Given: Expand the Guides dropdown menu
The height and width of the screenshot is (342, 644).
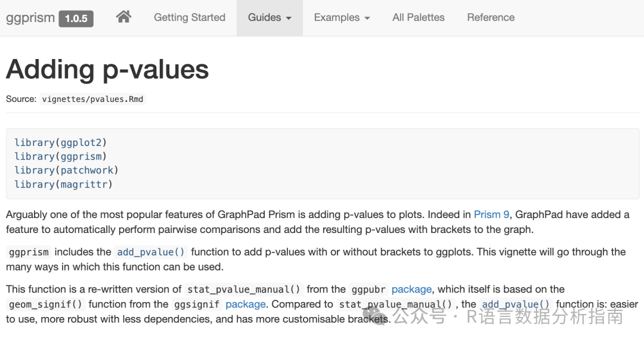Looking at the screenshot, I should pyautogui.click(x=270, y=17).
